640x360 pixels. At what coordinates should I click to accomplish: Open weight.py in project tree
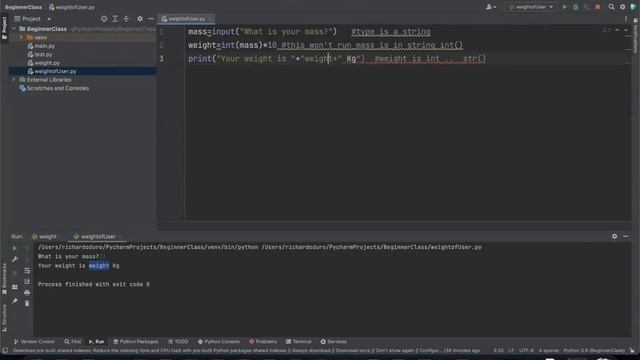[x=47, y=63]
